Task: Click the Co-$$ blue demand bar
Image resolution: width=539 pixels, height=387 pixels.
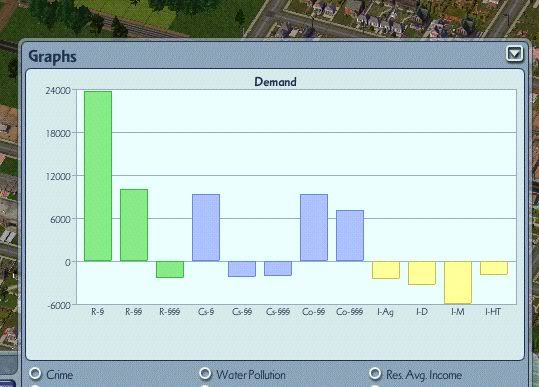Action: pos(314,228)
